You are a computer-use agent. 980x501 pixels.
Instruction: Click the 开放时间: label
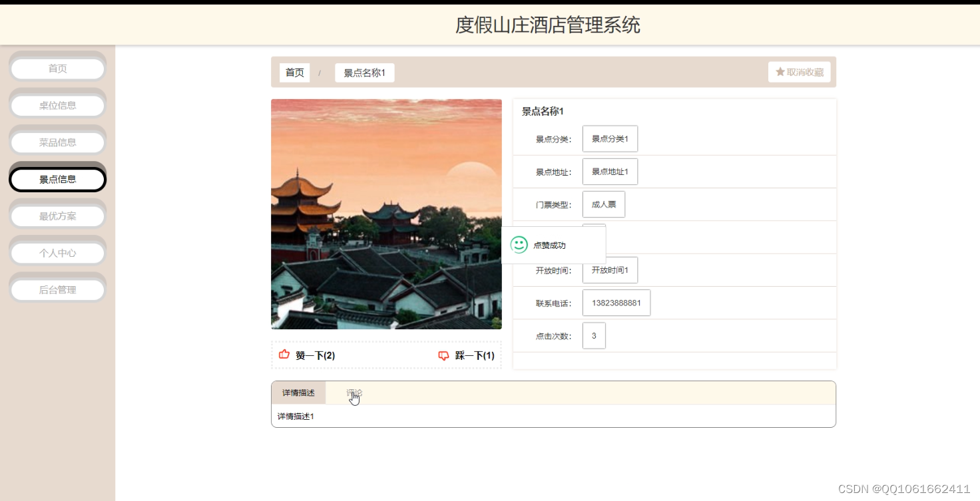[x=554, y=271]
